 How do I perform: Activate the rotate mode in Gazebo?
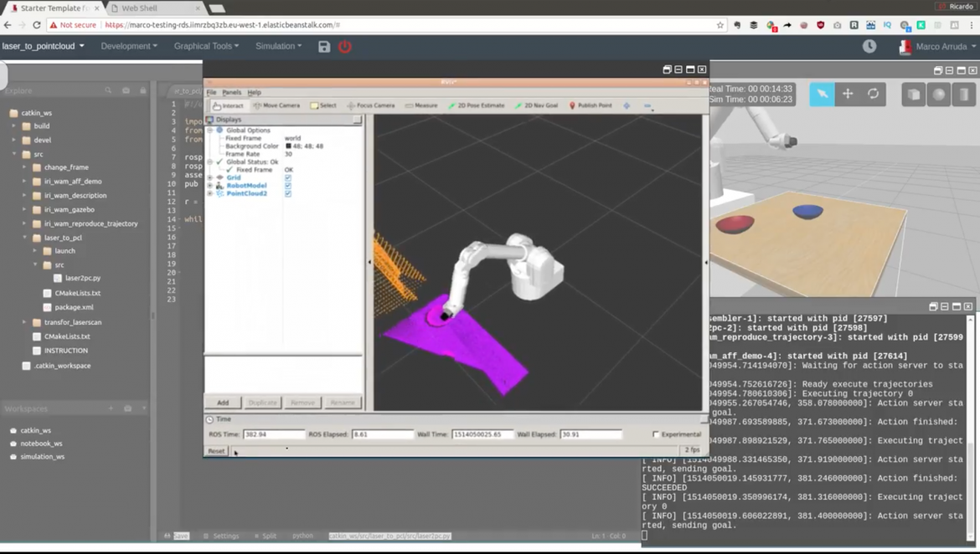pyautogui.click(x=873, y=94)
